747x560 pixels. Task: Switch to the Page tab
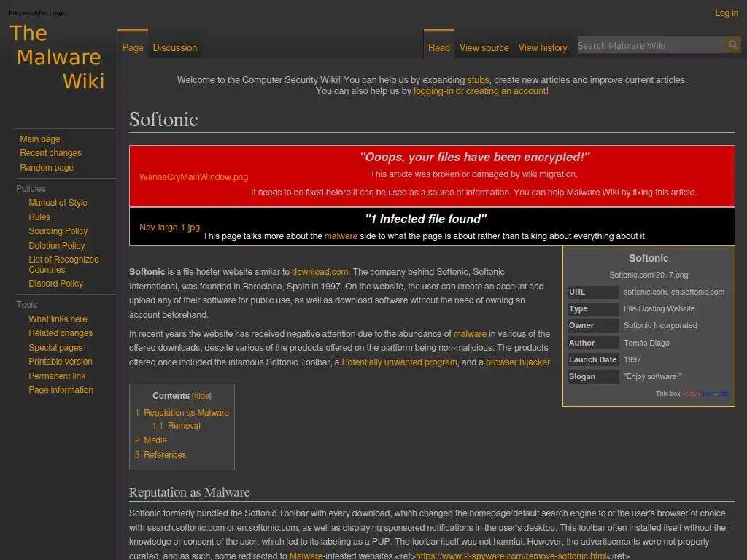pos(133,47)
